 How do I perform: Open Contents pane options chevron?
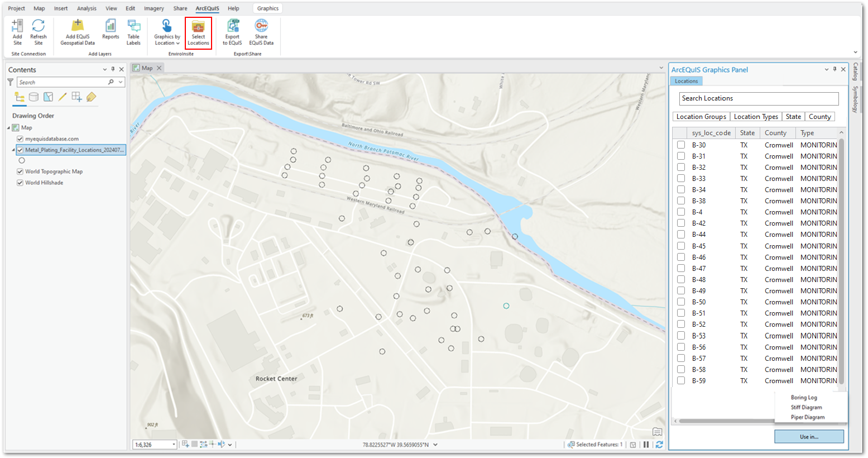(x=104, y=69)
